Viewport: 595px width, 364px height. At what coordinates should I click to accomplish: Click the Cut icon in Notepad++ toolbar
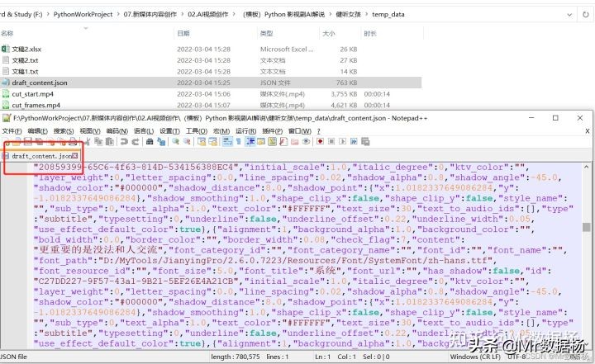point(88,141)
